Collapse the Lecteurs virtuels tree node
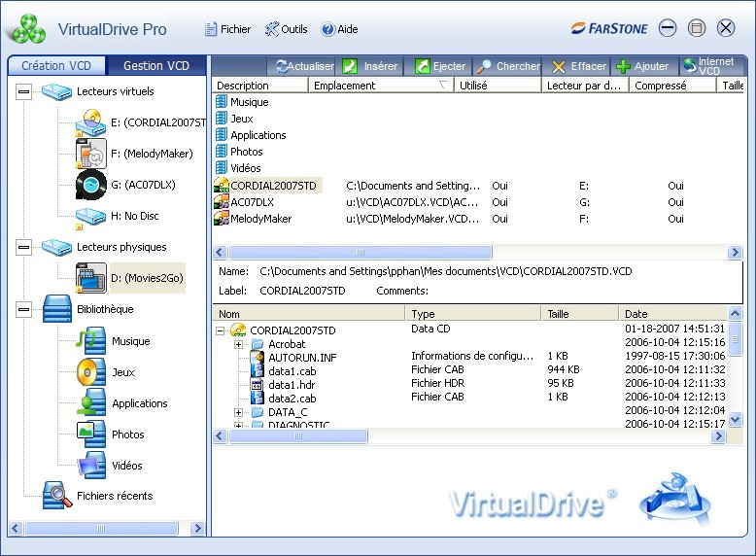756x556 pixels. coord(23,91)
